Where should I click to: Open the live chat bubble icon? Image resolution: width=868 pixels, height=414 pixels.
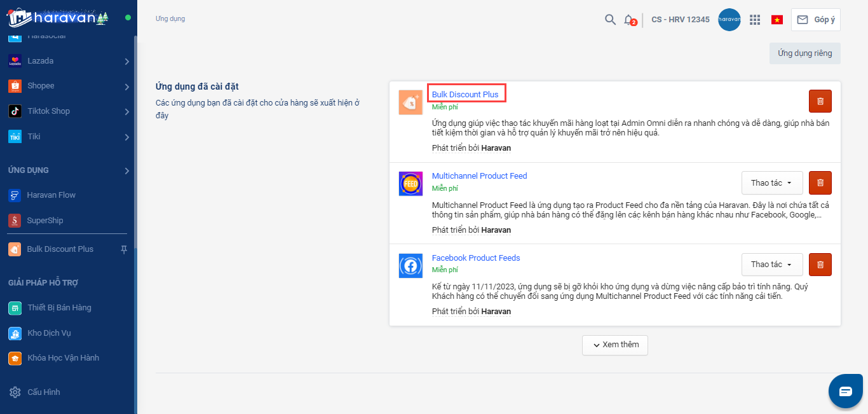(845, 391)
